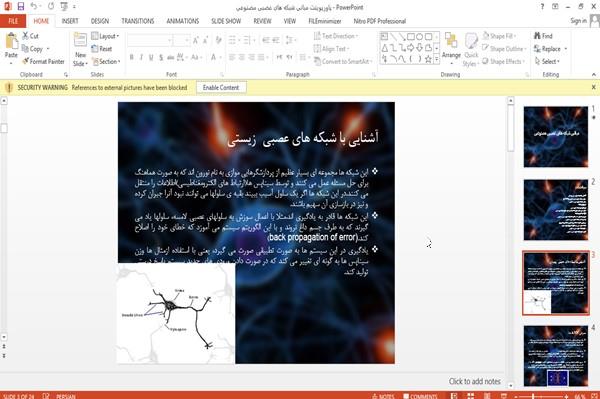Insert a rectangle from shapes gallery
The width and height of the screenshot is (600, 399).
tap(411, 37)
